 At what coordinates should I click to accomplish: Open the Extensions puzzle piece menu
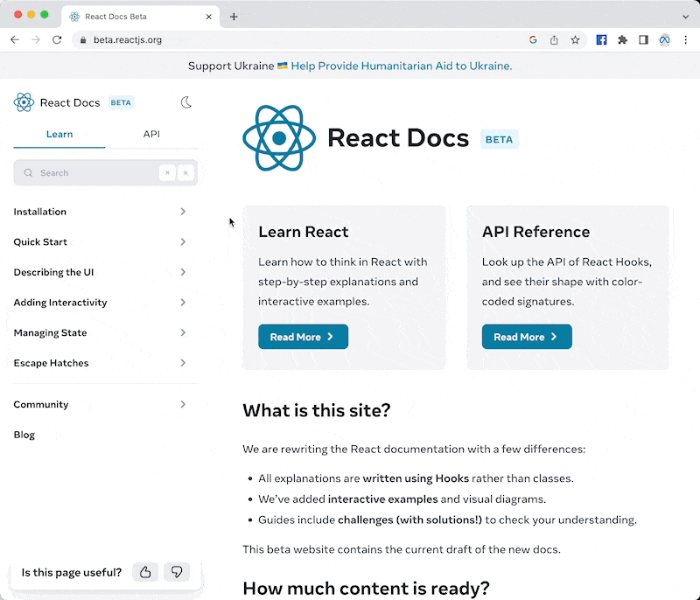622,39
